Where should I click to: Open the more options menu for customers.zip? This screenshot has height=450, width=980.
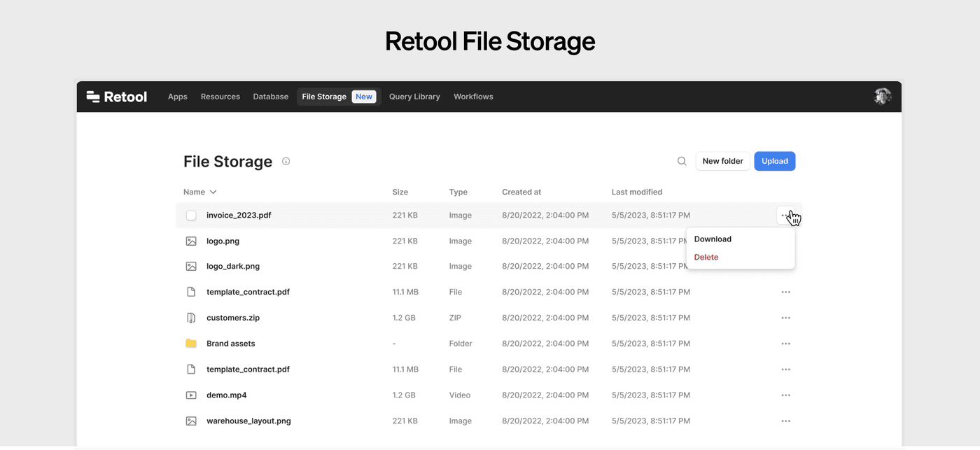[785, 318]
